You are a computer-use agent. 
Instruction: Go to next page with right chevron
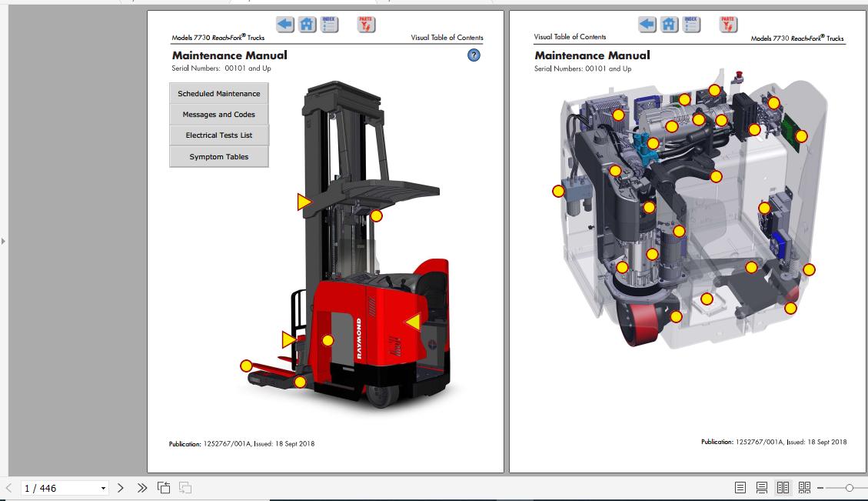121,488
